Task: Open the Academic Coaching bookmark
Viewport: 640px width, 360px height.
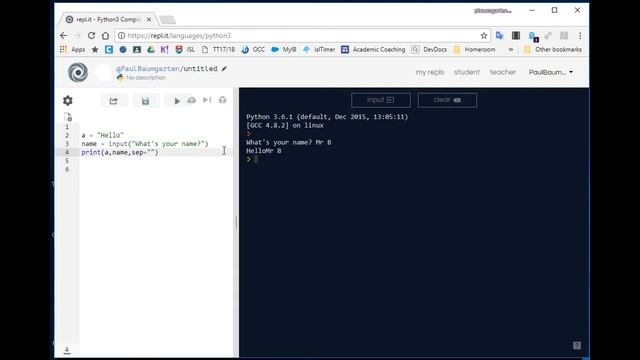Action: coord(373,49)
